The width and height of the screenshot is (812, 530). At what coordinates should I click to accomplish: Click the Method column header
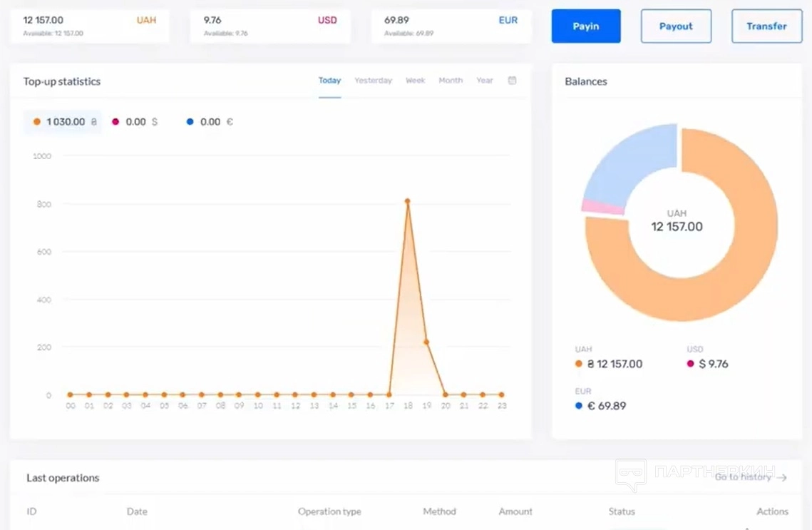439,511
